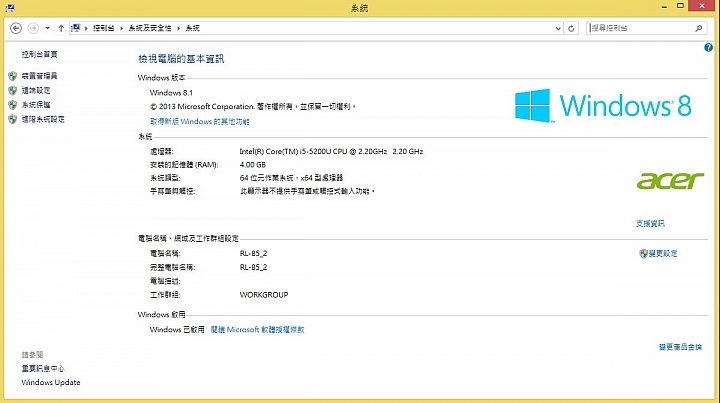Click computer name RL-85_2 beside 電腦名稱
720x403 pixels.
tap(253, 253)
